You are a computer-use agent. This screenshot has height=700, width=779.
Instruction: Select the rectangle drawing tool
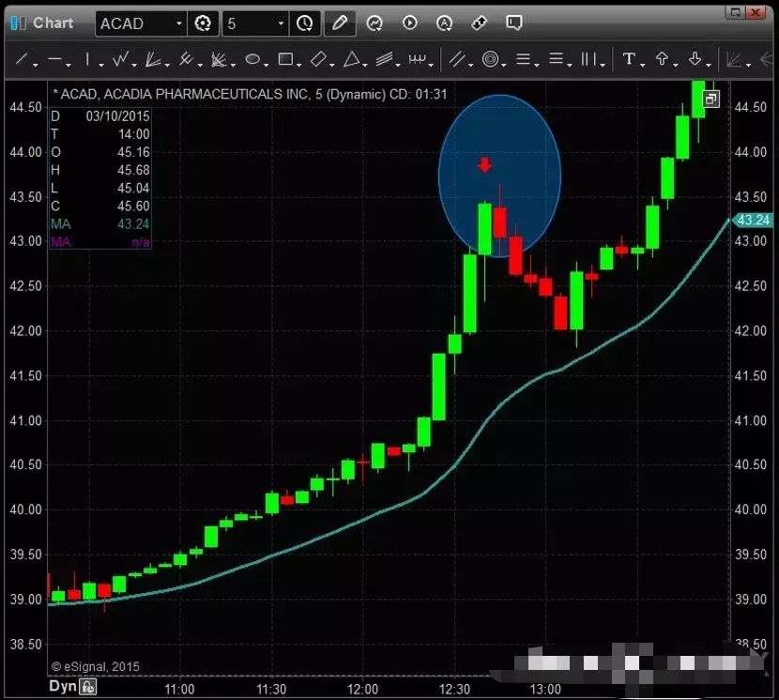pos(285,60)
